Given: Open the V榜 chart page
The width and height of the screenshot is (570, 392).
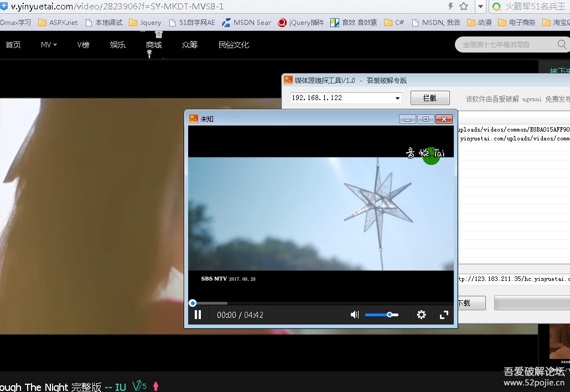Looking at the screenshot, I should coord(83,45).
